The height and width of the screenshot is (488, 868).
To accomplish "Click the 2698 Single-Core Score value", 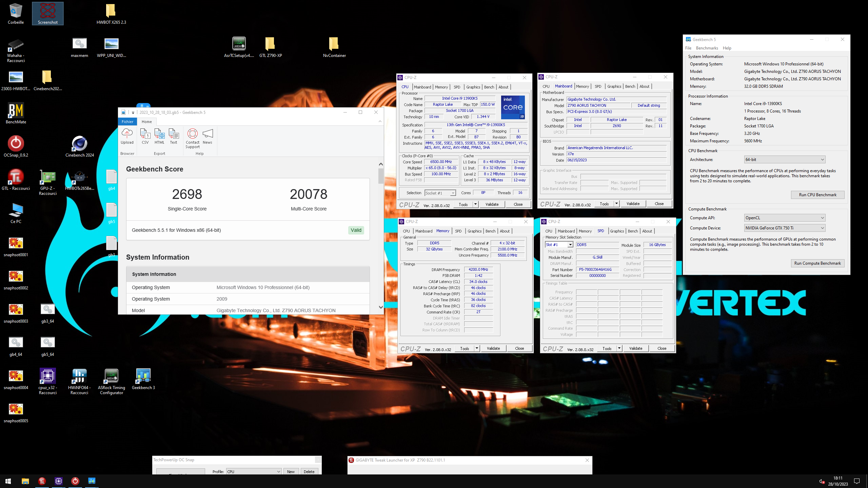I will [x=187, y=194].
